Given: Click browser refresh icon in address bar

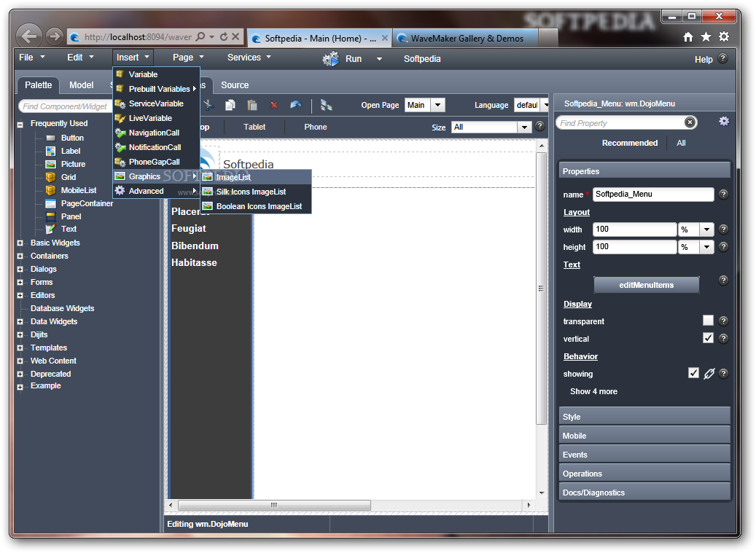Looking at the screenshot, I should click(x=224, y=36).
